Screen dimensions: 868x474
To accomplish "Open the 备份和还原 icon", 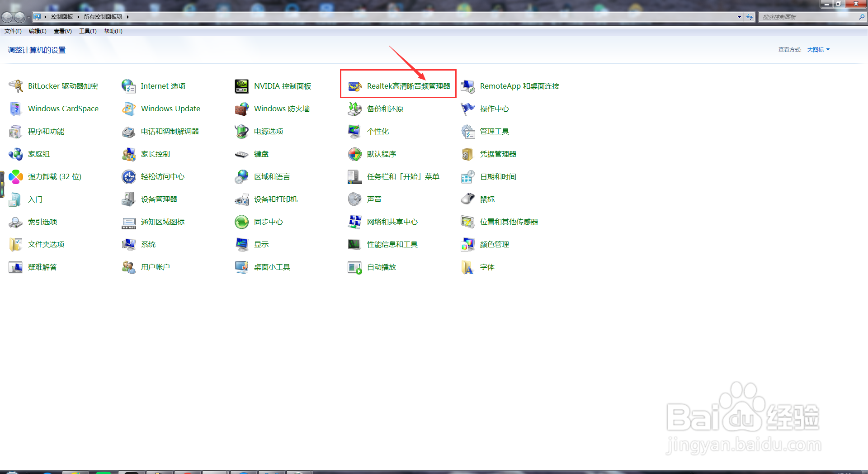I will pos(355,109).
